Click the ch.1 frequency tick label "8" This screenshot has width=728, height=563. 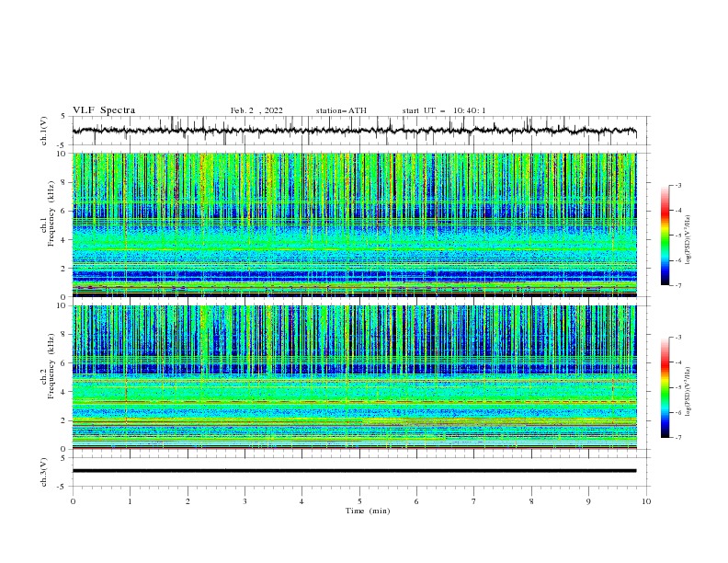click(64, 182)
